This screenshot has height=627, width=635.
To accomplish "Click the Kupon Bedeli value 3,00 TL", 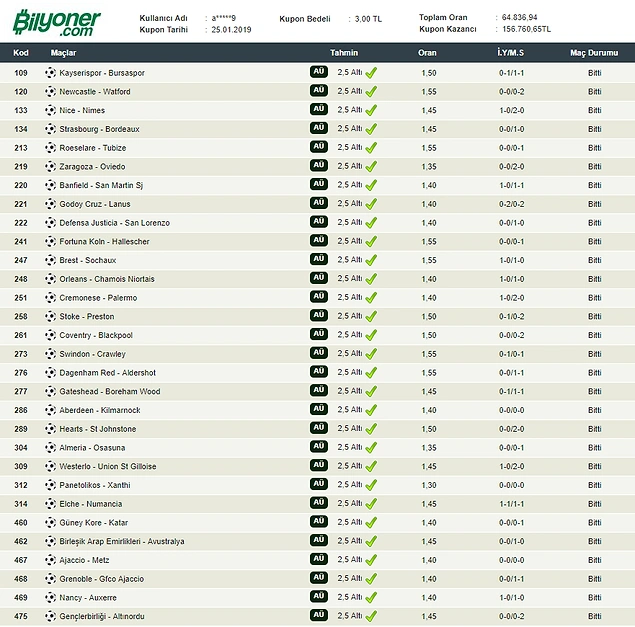I will (x=368, y=19).
